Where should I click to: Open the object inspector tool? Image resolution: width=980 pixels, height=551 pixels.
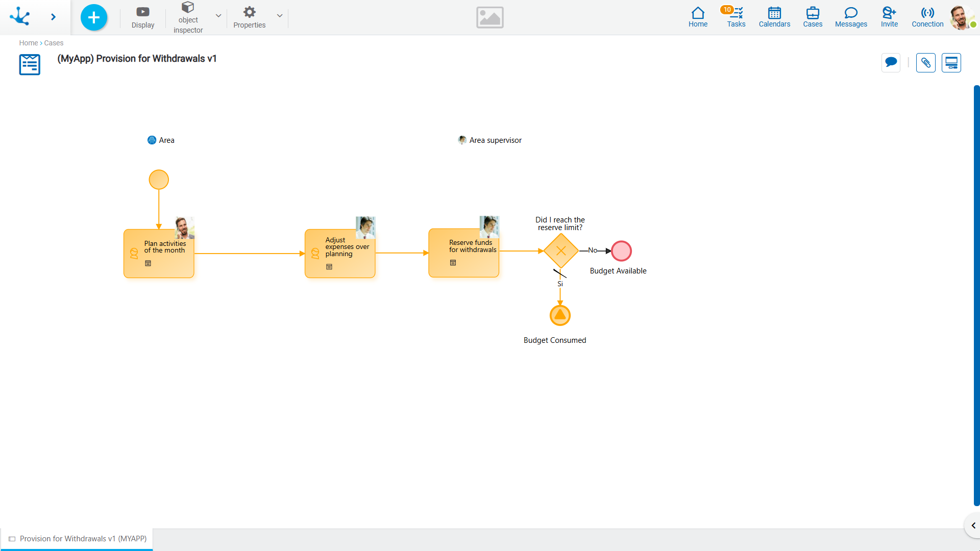click(188, 17)
